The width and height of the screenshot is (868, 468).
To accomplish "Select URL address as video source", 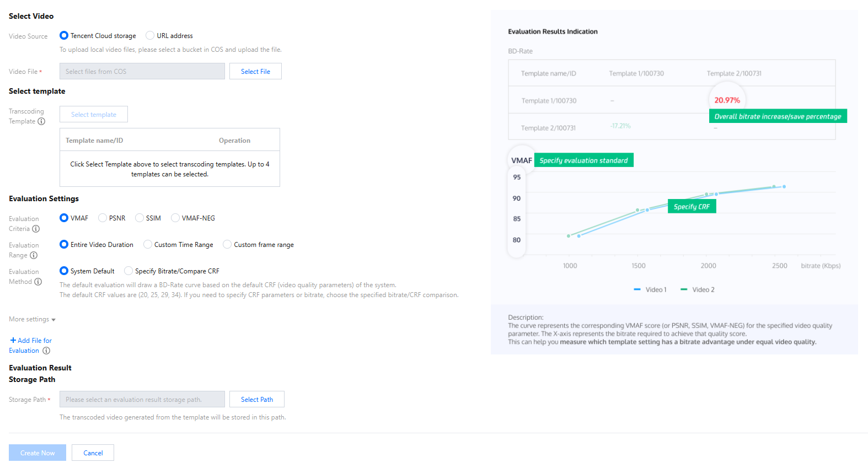I will pyautogui.click(x=150, y=35).
